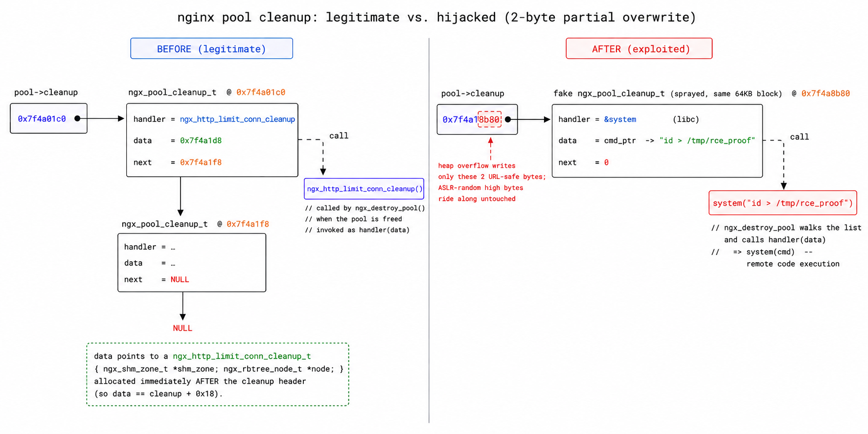
Task: Click handler value ngx_http_limit_conn_cleanup
Action: (x=237, y=119)
